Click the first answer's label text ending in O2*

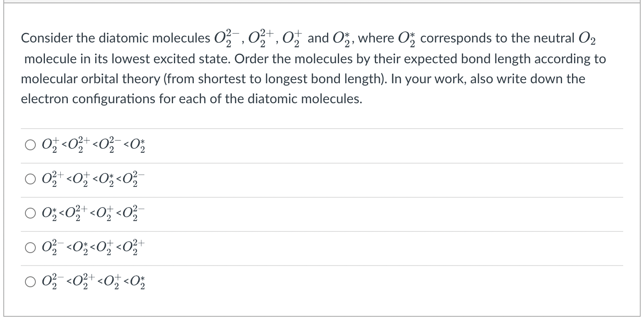tap(94, 146)
